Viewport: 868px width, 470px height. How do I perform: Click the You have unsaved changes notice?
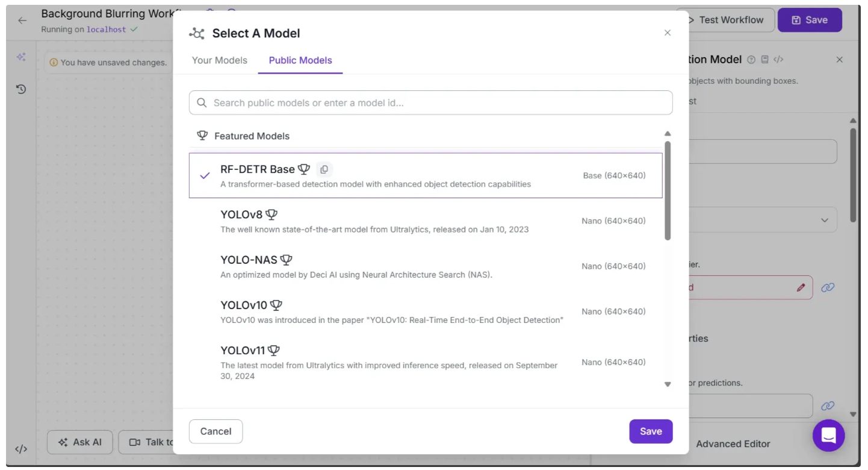pos(108,63)
